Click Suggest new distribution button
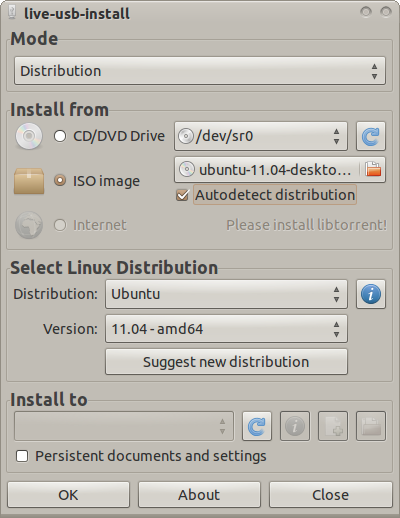 [x=226, y=362]
